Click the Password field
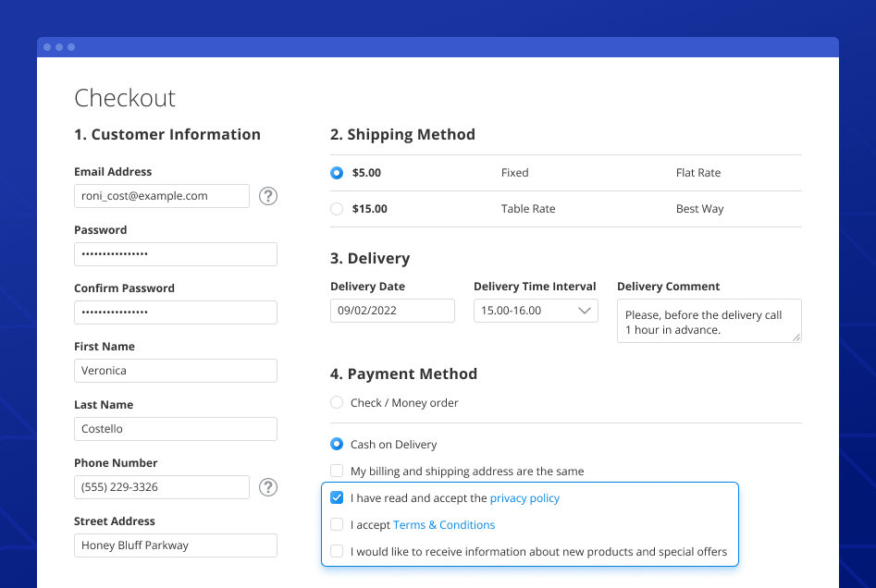876x588 pixels. pyautogui.click(x=175, y=253)
